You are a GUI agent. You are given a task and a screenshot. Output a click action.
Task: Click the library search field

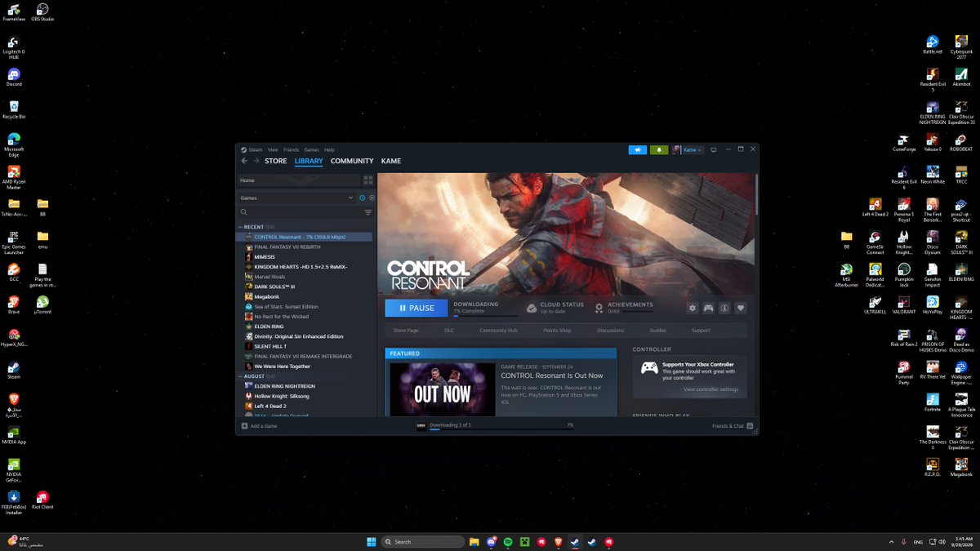click(305, 212)
